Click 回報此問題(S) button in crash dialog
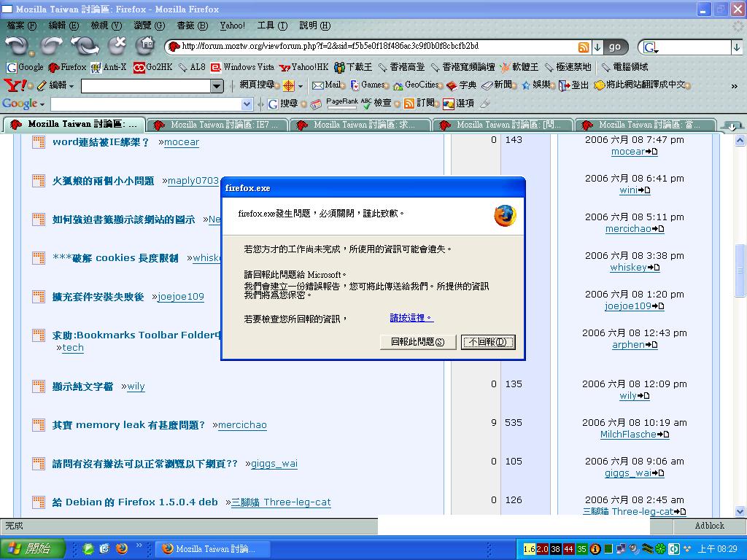This screenshot has height=560, width=747. [x=418, y=342]
